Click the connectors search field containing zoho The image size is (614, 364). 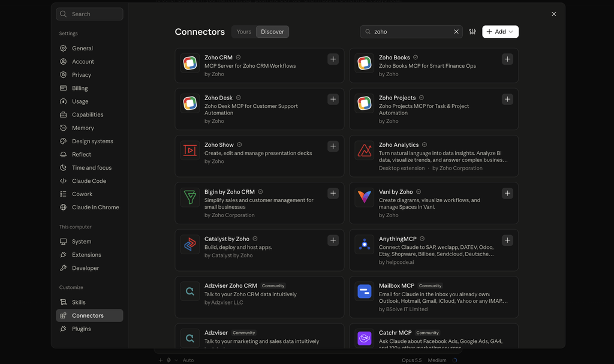point(411,32)
